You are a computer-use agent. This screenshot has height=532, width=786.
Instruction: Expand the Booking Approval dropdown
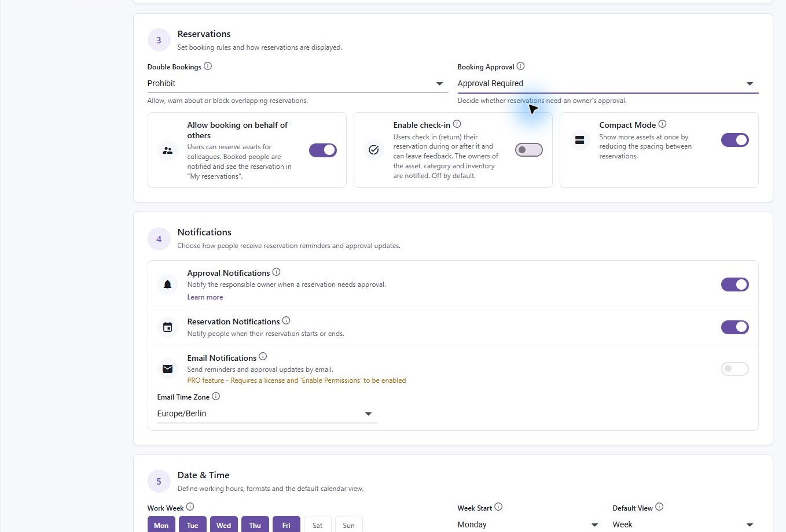608,84
